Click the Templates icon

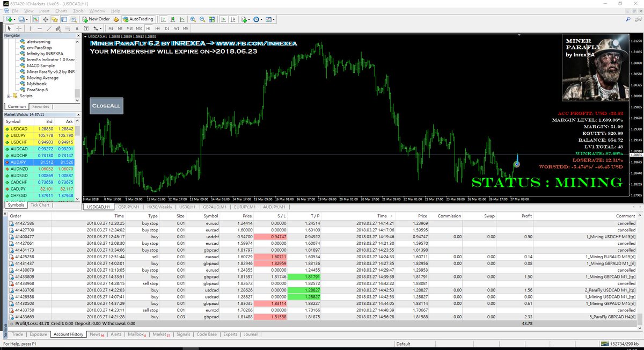point(268,19)
